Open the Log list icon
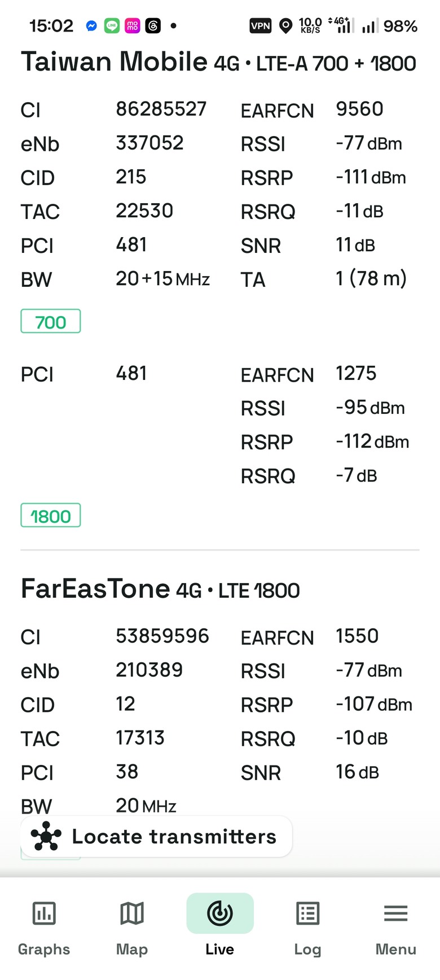Image resolution: width=440 pixels, height=980 pixels. [308, 913]
